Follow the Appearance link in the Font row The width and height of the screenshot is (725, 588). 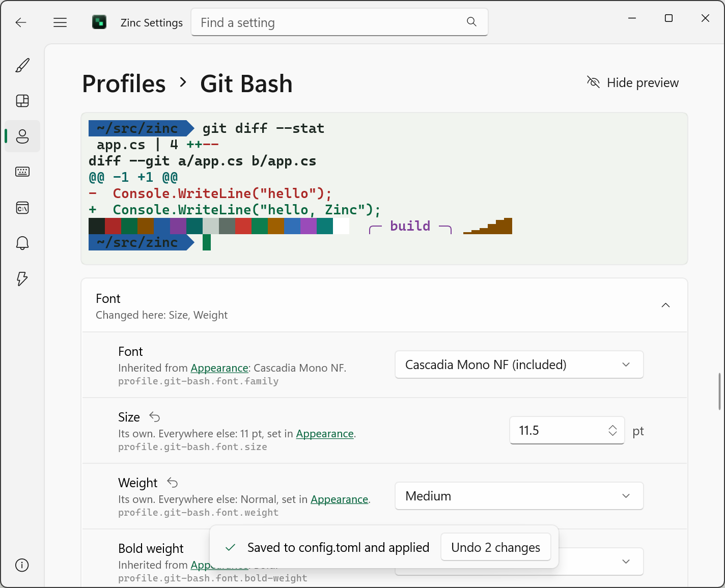[x=219, y=368]
